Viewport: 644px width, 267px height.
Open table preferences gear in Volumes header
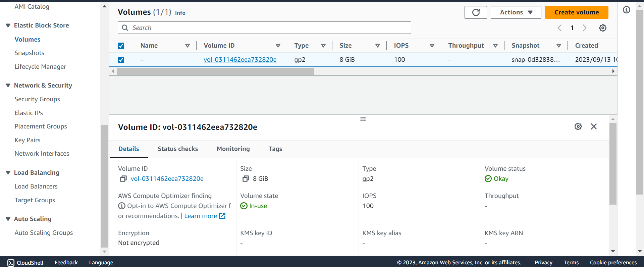pos(603,28)
